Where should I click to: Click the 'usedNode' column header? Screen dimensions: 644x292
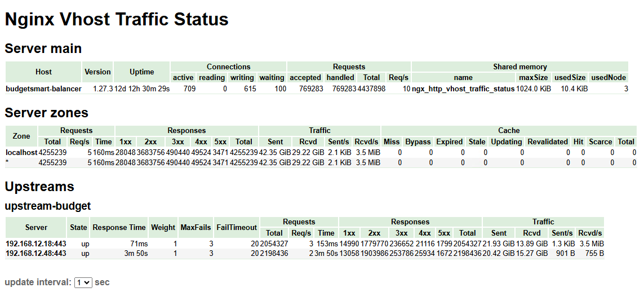[x=609, y=77]
